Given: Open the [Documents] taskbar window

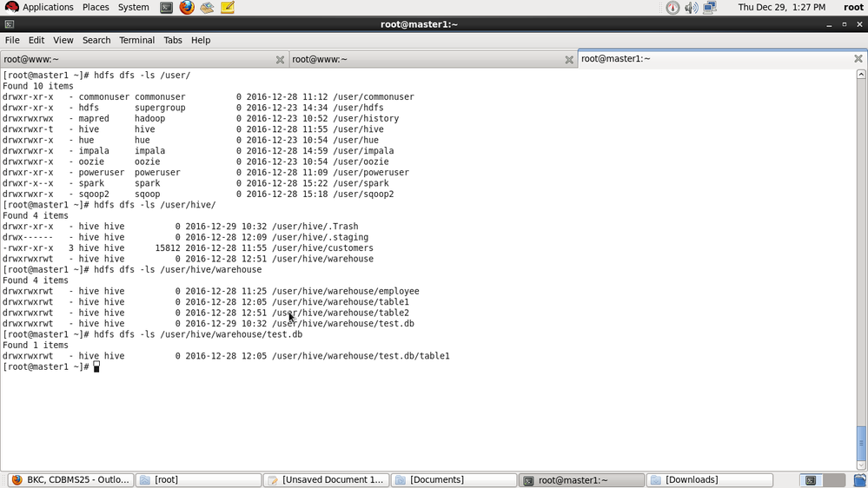Looking at the screenshot, I should (454, 480).
